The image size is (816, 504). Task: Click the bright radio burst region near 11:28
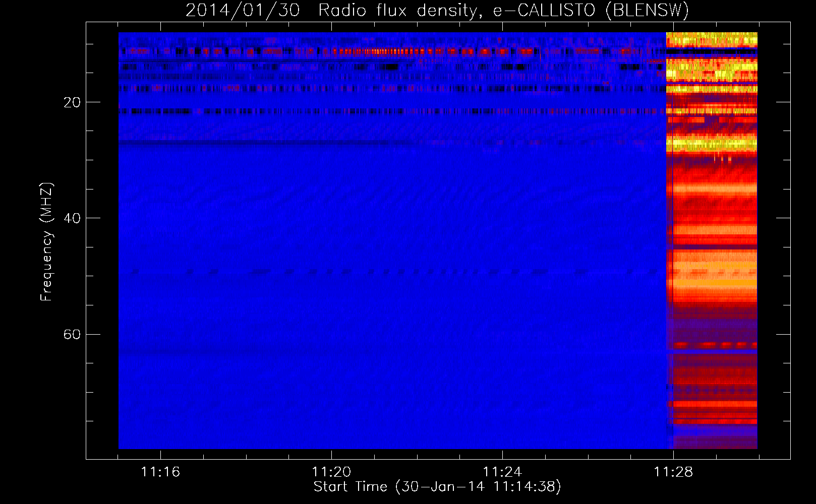(x=712, y=240)
